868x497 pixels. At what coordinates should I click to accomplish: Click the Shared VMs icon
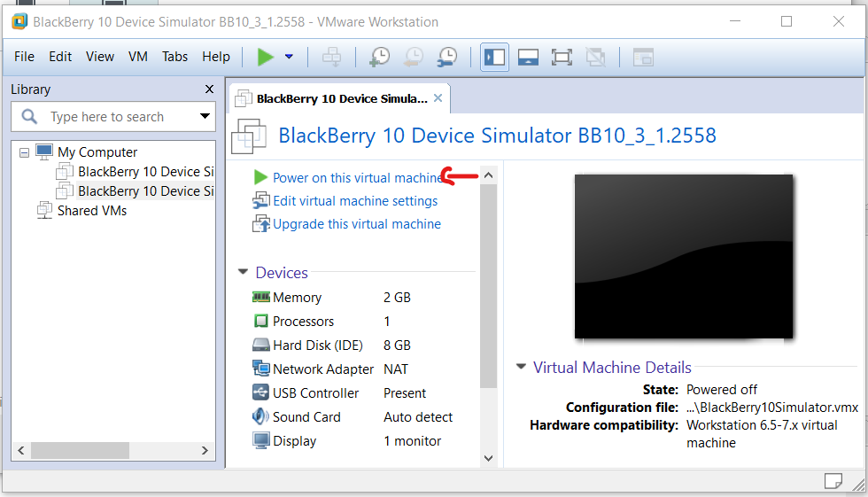pos(44,210)
